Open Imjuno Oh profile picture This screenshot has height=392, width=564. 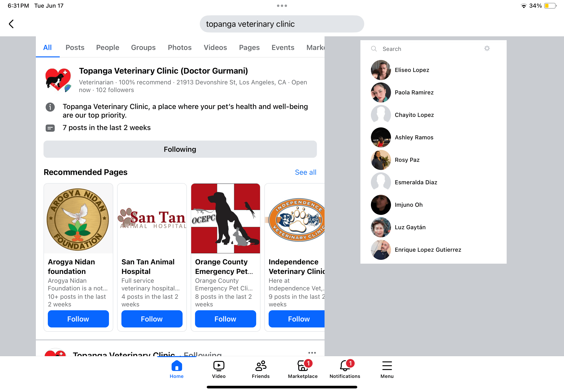pos(381,205)
